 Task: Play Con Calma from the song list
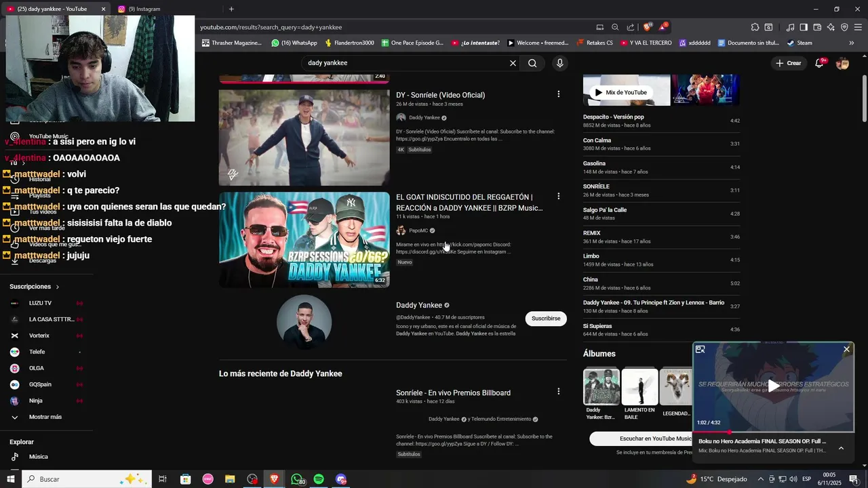click(661, 144)
